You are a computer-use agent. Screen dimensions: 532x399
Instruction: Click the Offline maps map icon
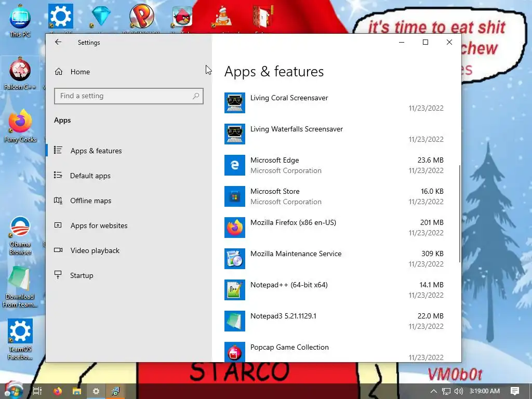pyautogui.click(x=58, y=200)
